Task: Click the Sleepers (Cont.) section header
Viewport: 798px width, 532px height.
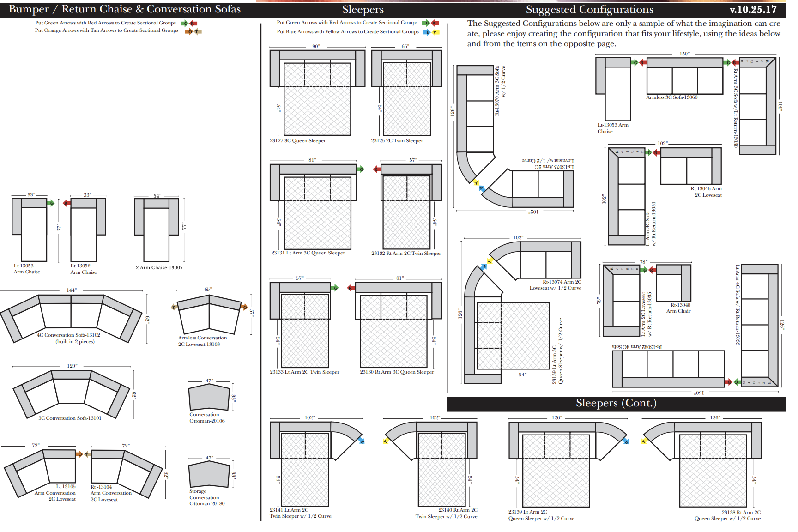Action: 616,403
